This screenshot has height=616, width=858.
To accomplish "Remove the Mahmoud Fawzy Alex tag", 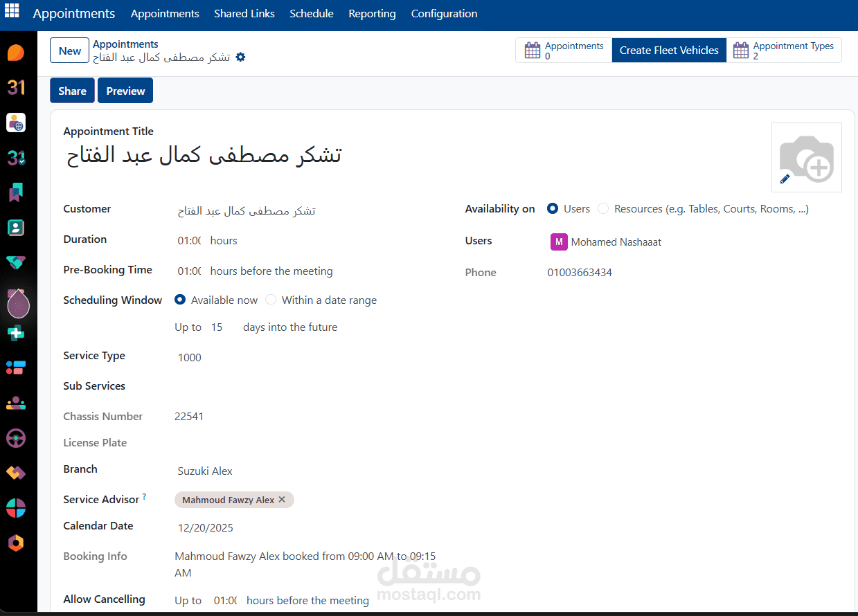I will coord(282,499).
